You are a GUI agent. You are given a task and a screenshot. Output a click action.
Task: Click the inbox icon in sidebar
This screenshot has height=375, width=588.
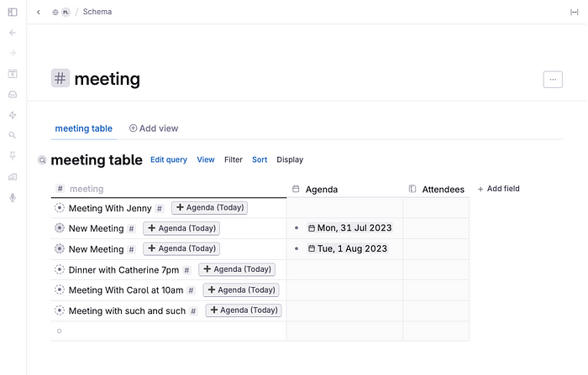(12, 94)
